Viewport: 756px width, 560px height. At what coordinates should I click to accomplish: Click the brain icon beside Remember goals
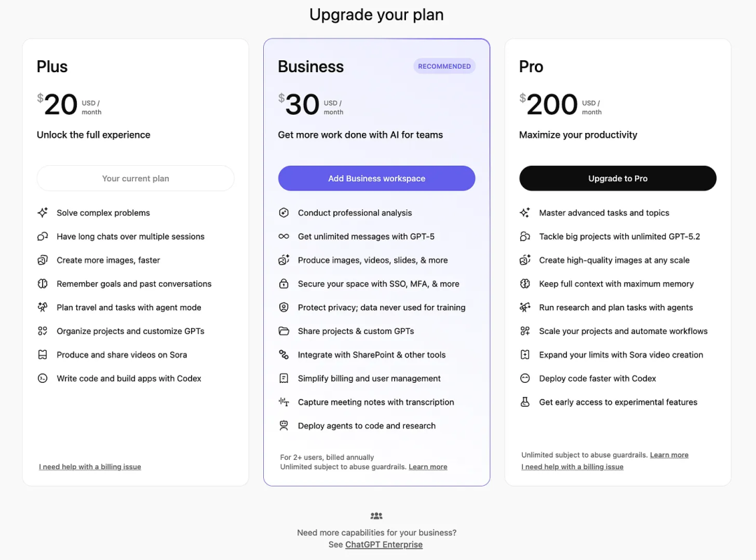(x=43, y=284)
